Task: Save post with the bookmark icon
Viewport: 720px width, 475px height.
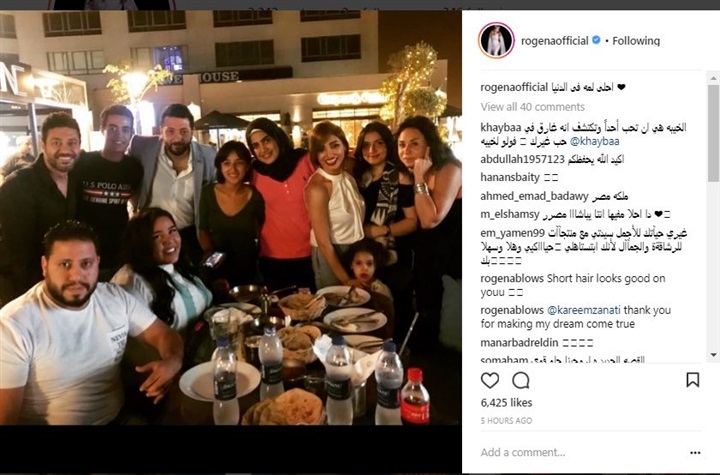Action: 692,380
